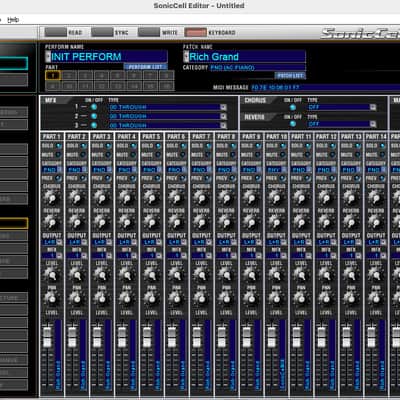Select the PART 9 strip header
The image size is (400, 400).
(251, 137)
